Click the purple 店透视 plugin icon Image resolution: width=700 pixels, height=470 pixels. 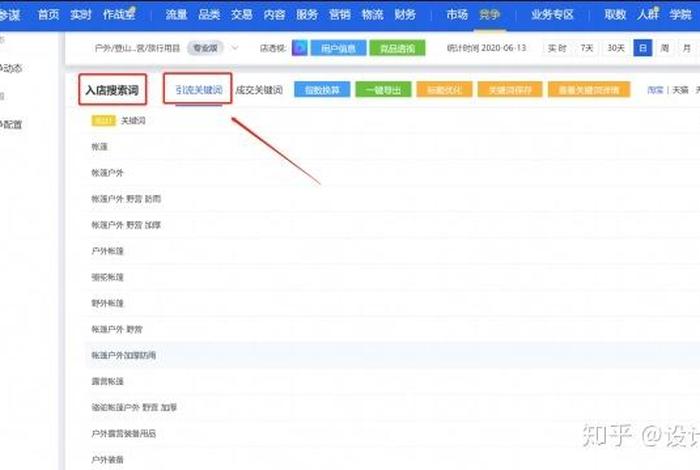point(300,48)
